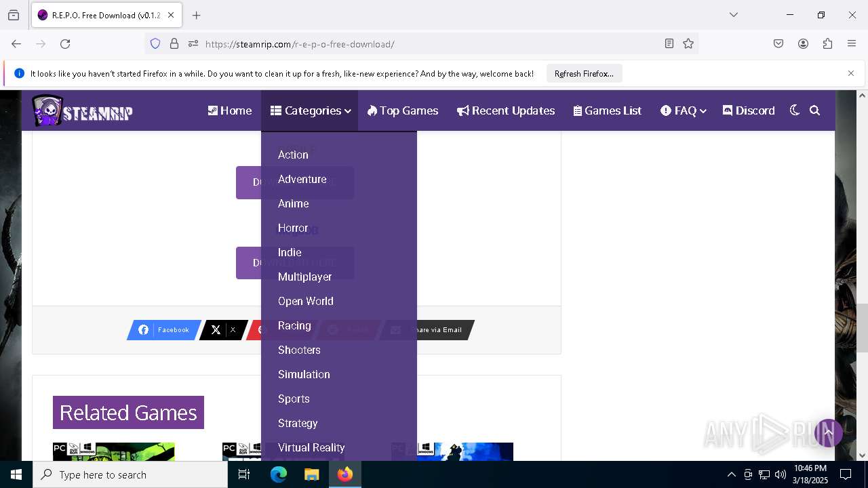
Task: Dismiss the Firefox refresh notification bar
Action: (851, 73)
